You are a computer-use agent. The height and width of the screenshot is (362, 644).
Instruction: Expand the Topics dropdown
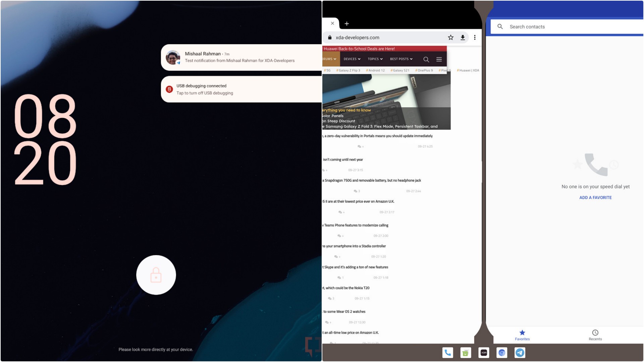375,59
